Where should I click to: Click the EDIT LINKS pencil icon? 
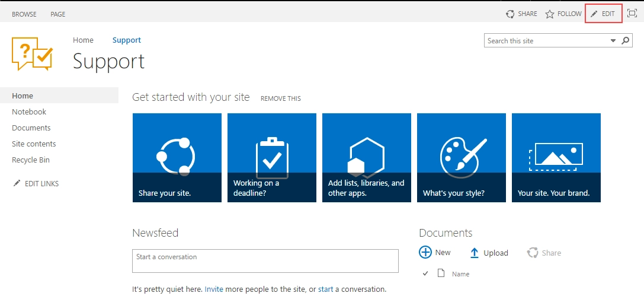17,183
